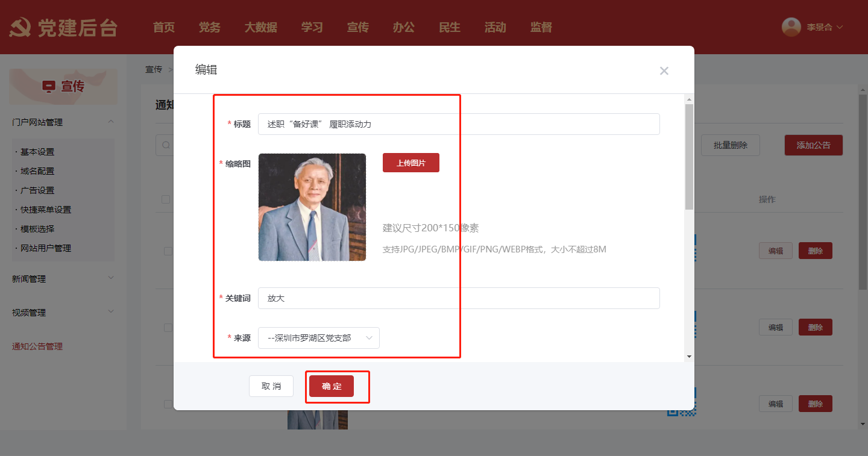Click the portrait thumbnail preview image

click(312, 207)
